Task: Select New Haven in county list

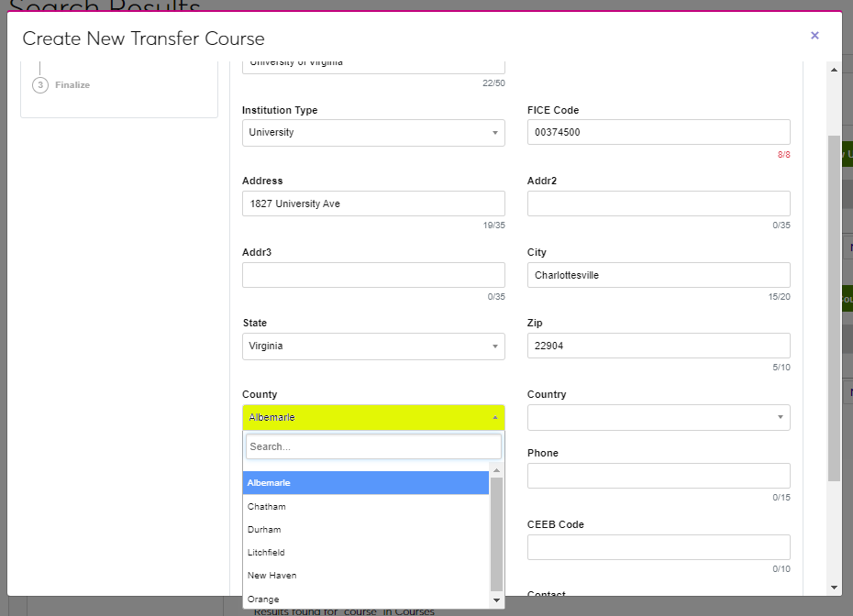Action: coord(366,576)
